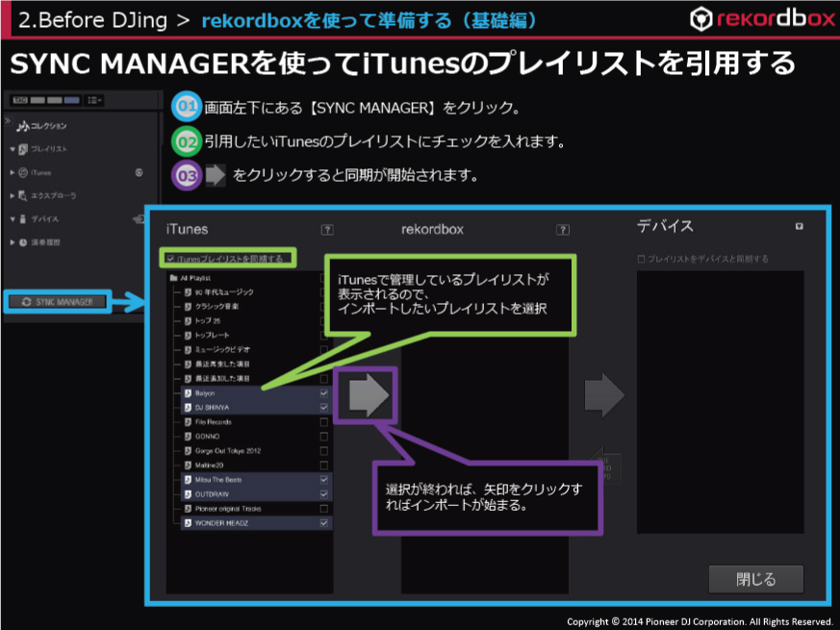Toggle iTunesプレイリストを同期する checkbox
The height and width of the screenshot is (630, 840).
tap(170, 259)
